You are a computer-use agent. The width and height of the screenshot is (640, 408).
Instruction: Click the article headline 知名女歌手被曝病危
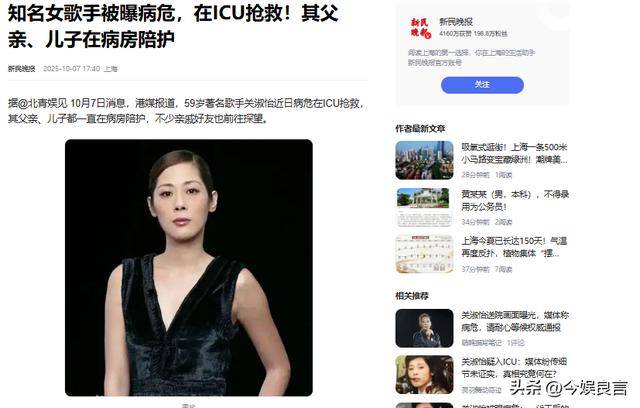tap(173, 26)
